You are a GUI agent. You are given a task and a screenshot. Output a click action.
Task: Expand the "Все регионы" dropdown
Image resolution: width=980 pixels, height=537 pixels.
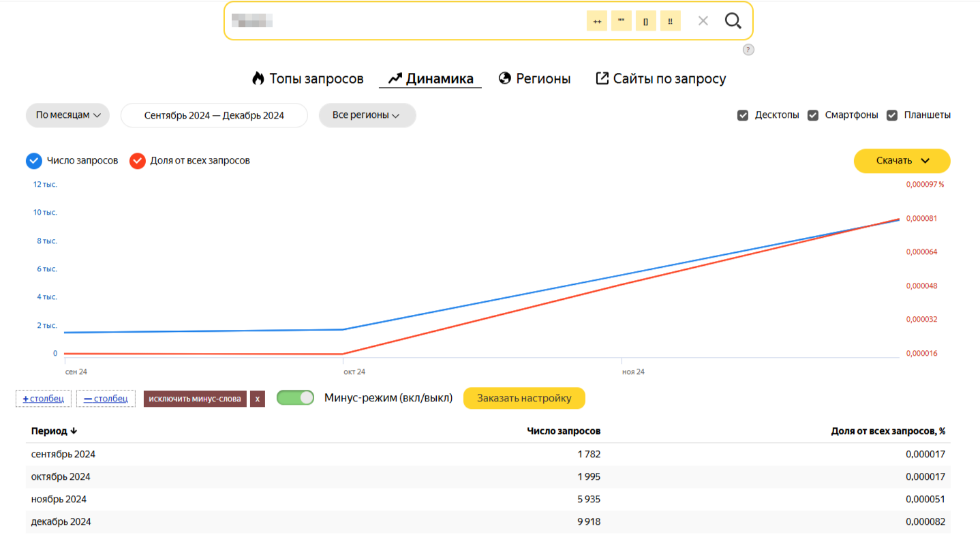pyautogui.click(x=366, y=115)
